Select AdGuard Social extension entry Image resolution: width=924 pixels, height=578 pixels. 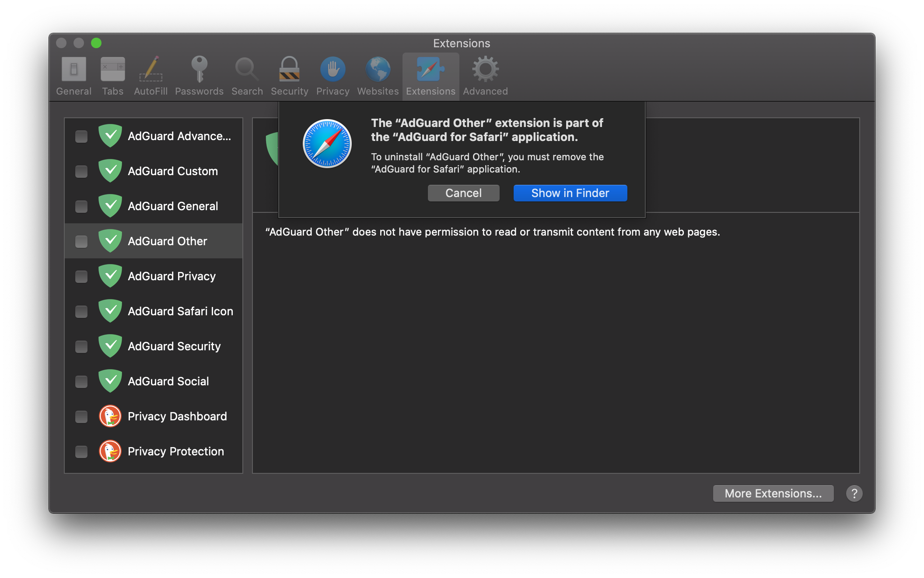pos(154,381)
